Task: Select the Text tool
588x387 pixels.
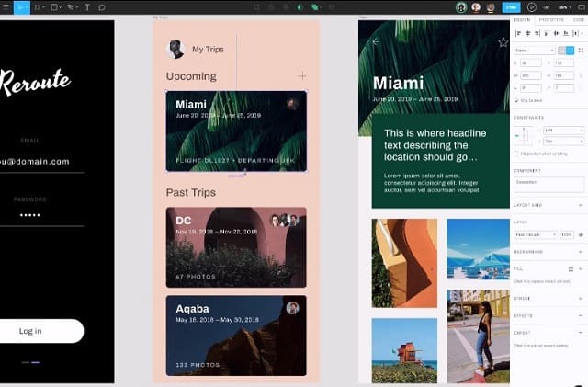Action: tap(87, 7)
